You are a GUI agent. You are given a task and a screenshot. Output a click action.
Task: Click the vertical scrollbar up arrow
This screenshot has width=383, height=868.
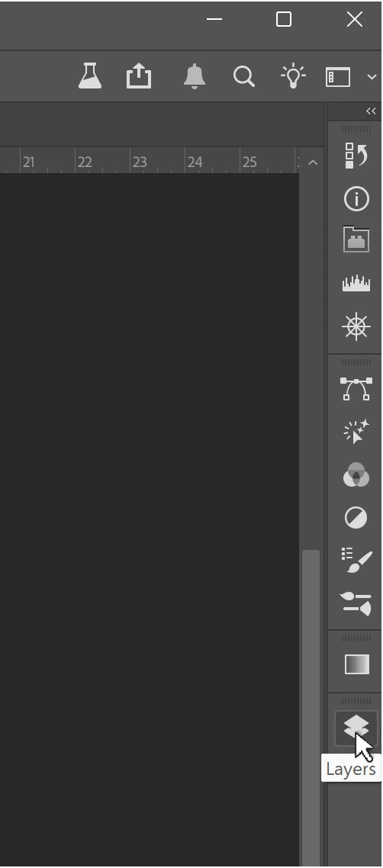(x=313, y=162)
